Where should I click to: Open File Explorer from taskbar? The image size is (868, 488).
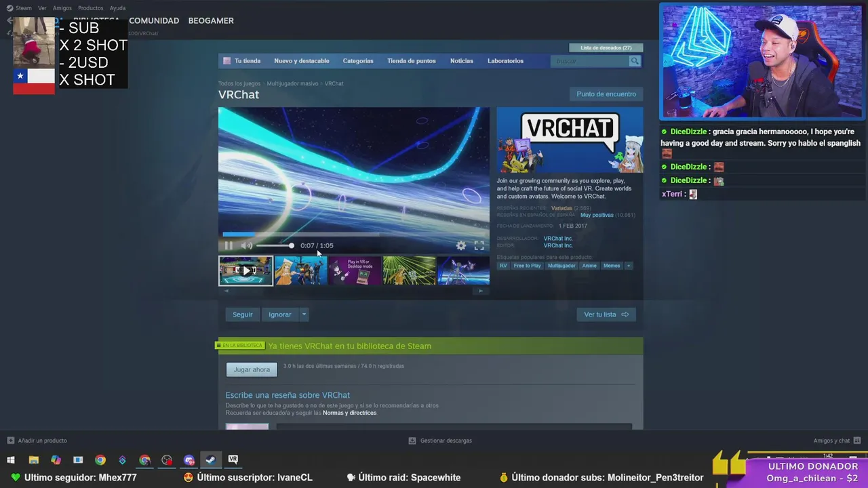tap(33, 460)
